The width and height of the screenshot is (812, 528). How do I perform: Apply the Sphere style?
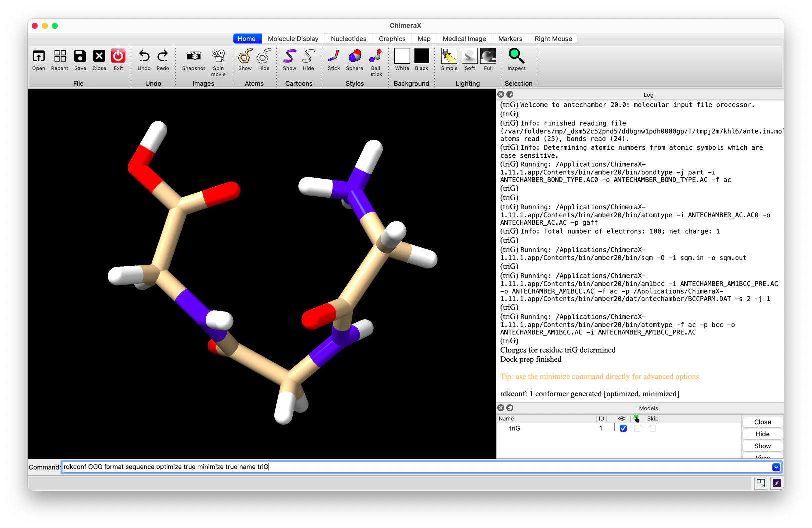tap(355, 60)
